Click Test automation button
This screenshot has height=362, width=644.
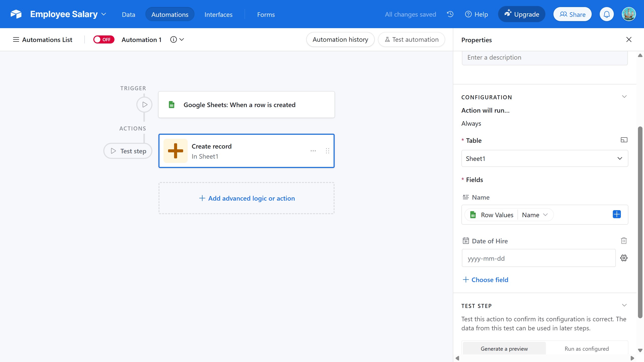(412, 39)
